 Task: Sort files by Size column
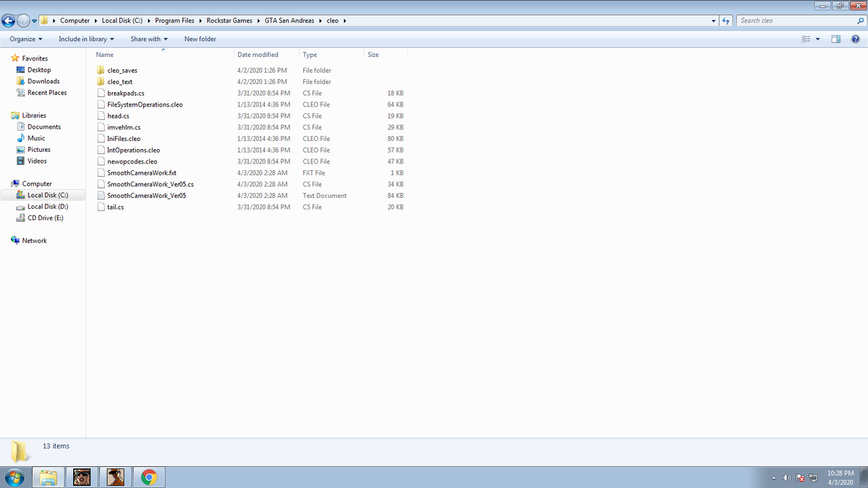[386, 54]
